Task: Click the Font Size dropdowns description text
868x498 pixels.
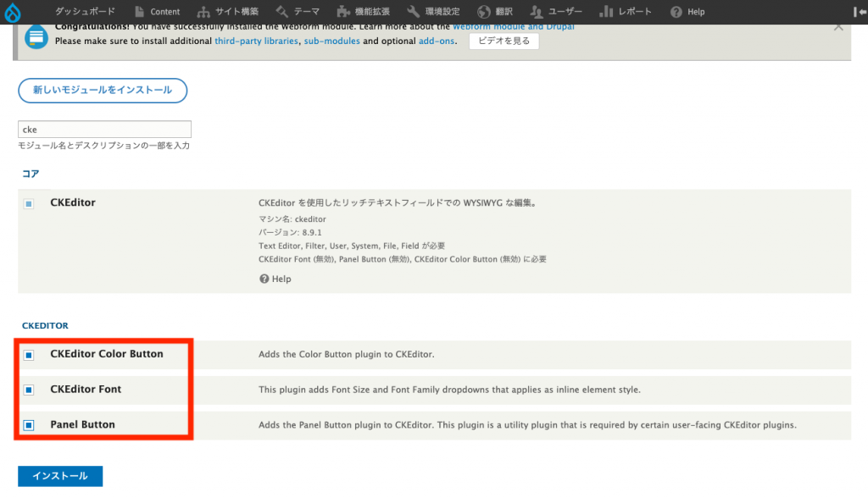Action: pos(449,390)
